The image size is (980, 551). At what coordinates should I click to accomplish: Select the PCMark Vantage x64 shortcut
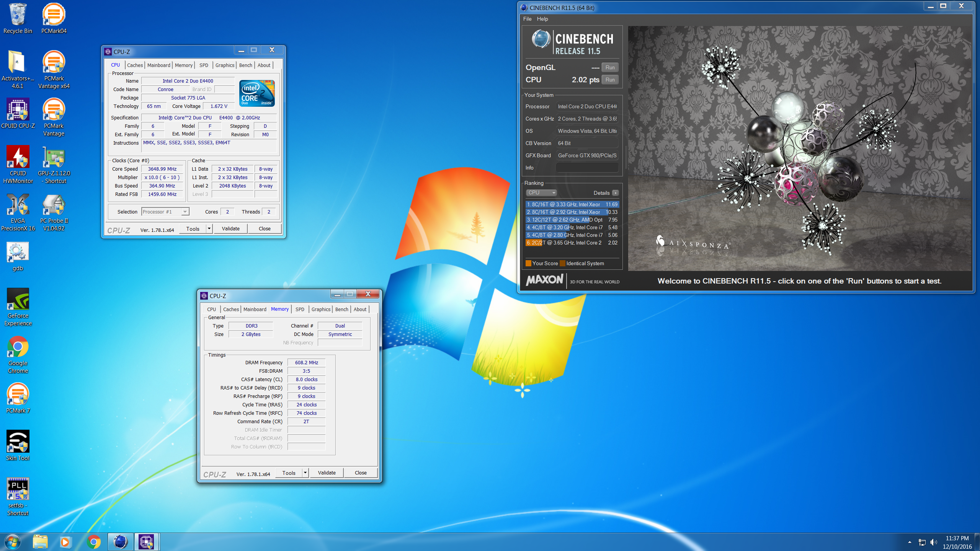click(x=54, y=70)
